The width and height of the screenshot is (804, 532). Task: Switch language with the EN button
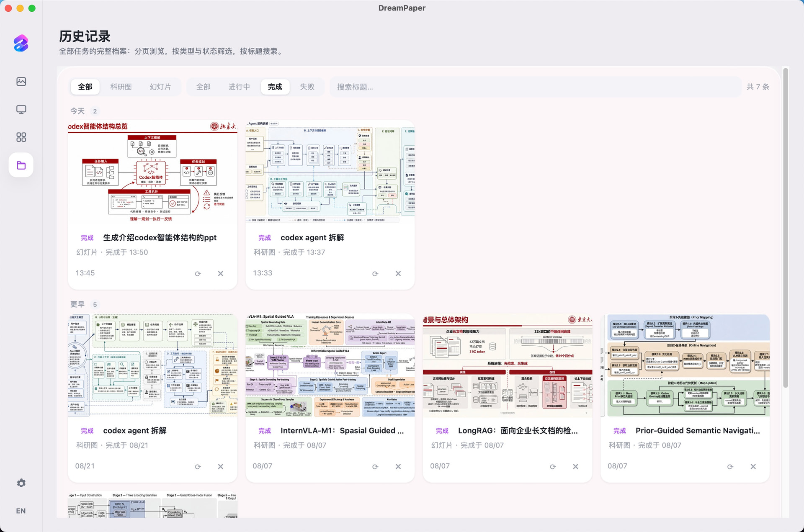coord(21,511)
